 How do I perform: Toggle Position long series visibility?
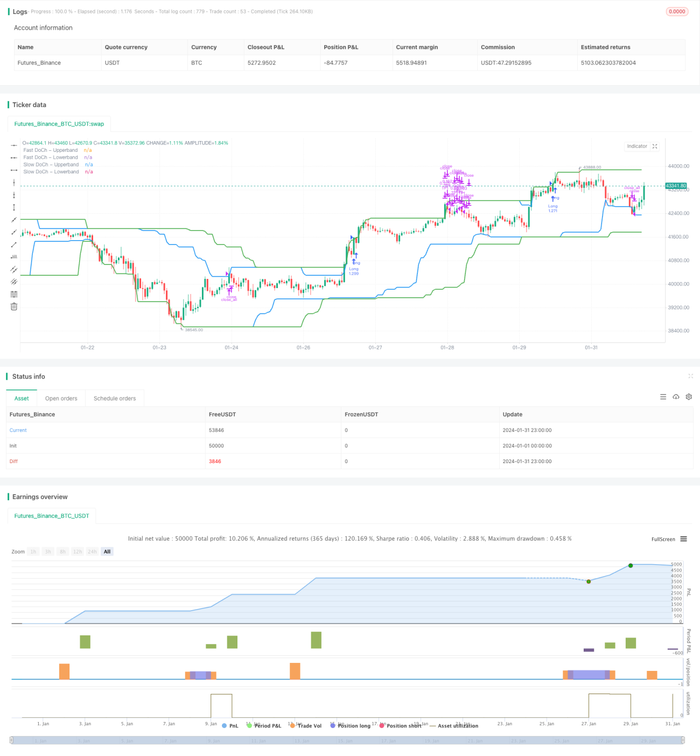coord(350,726)
